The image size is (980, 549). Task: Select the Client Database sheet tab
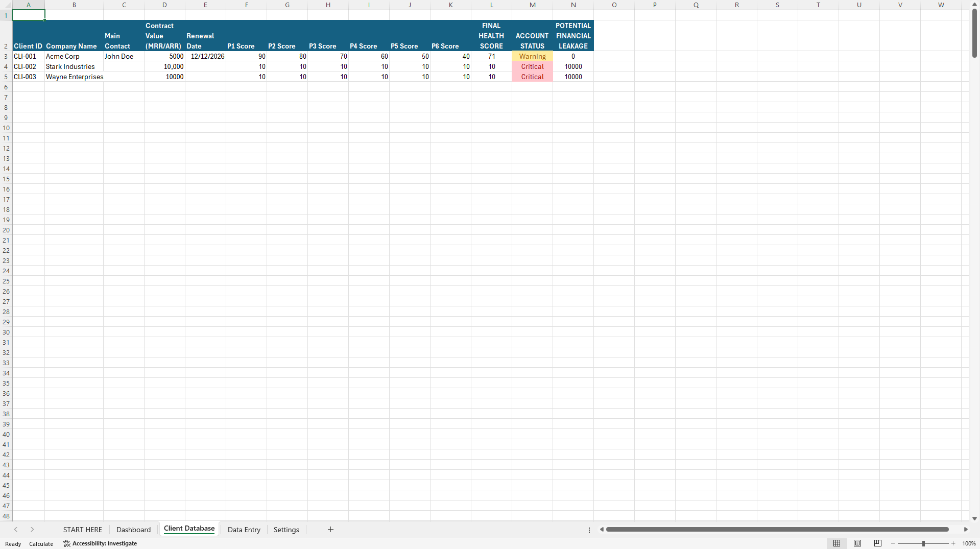189,529
